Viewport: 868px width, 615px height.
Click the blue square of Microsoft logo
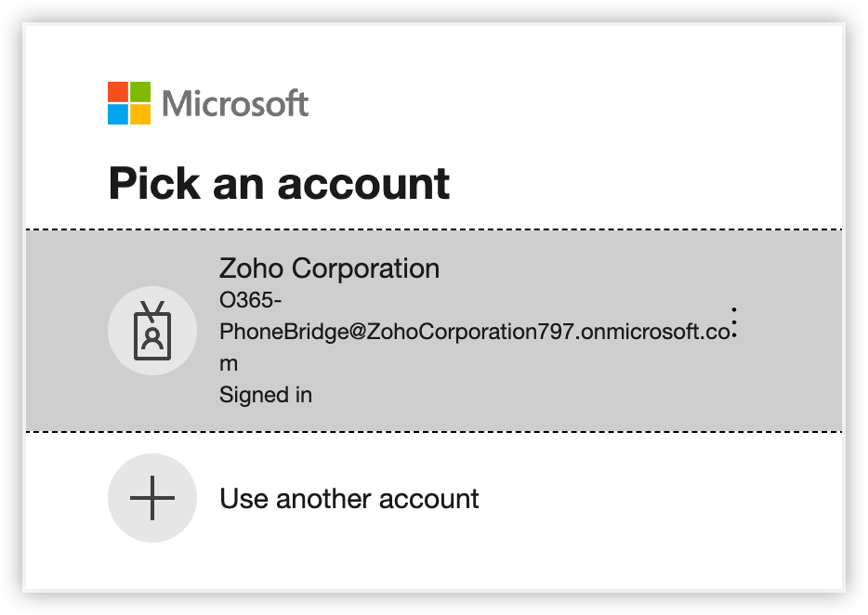click(117, 114)
